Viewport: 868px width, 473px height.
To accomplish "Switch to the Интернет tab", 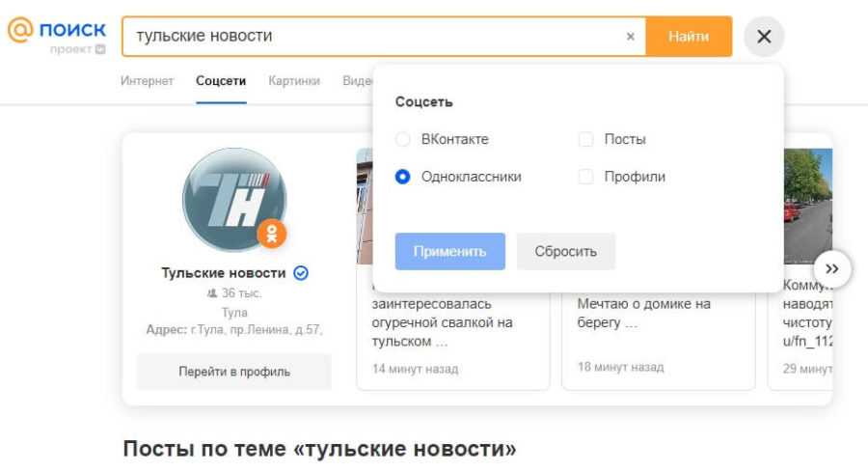I will click(x=147, y=81).
